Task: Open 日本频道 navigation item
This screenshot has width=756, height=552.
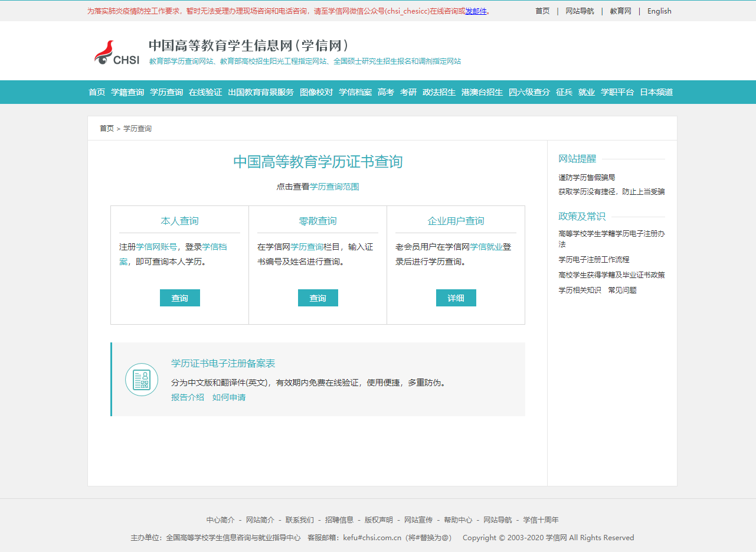Action: [656, 92]
